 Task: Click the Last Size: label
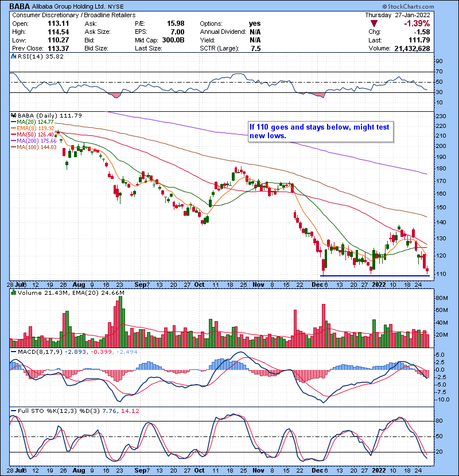[x=149, y=48]
